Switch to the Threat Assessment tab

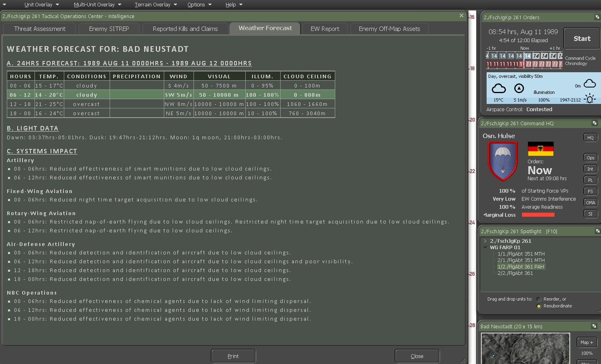39,29
